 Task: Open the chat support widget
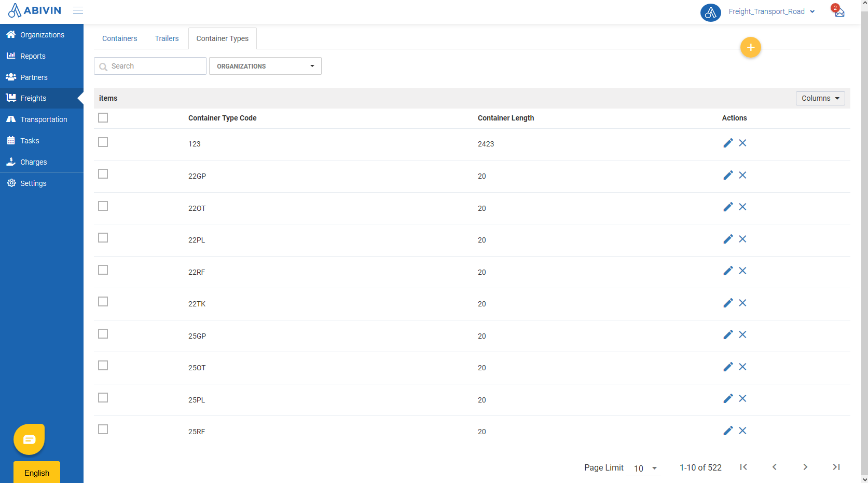pos(29,439)
